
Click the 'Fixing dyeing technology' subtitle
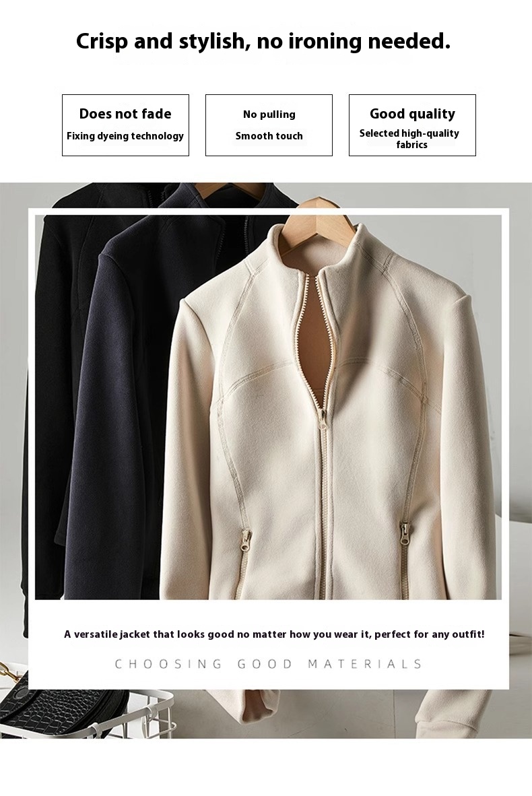click(125, 136)
